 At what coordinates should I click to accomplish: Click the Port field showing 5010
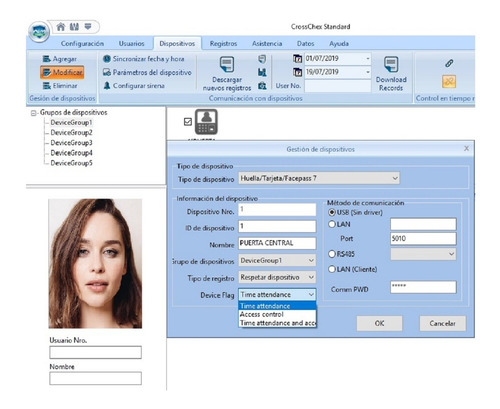click(x=423, y=238)
